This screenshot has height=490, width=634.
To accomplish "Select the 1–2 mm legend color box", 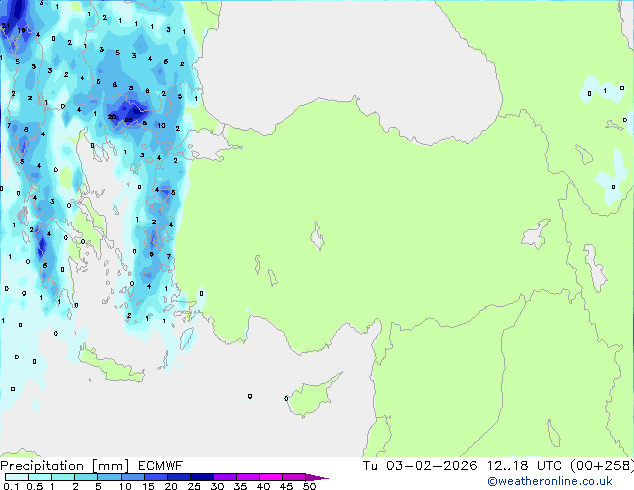I will (63, 477).
